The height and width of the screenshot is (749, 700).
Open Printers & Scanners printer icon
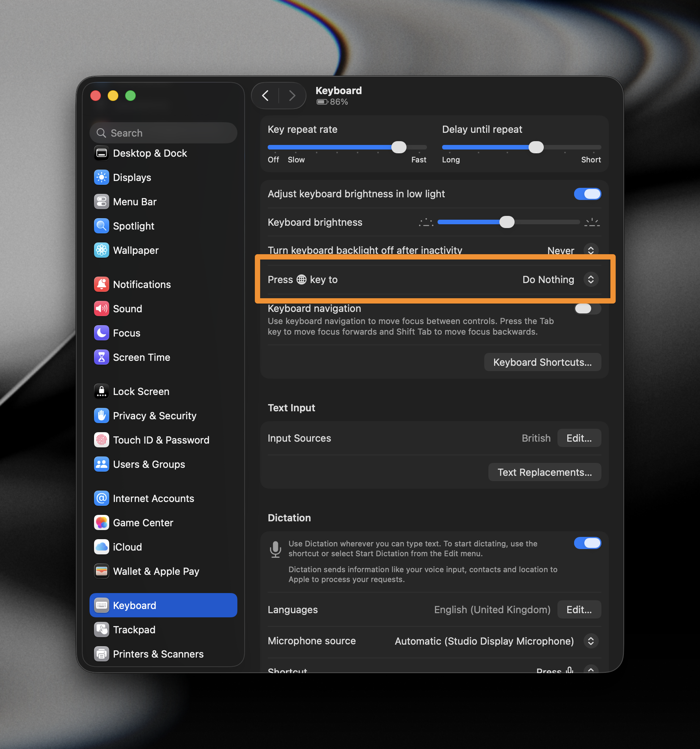(x=101, y=654)
